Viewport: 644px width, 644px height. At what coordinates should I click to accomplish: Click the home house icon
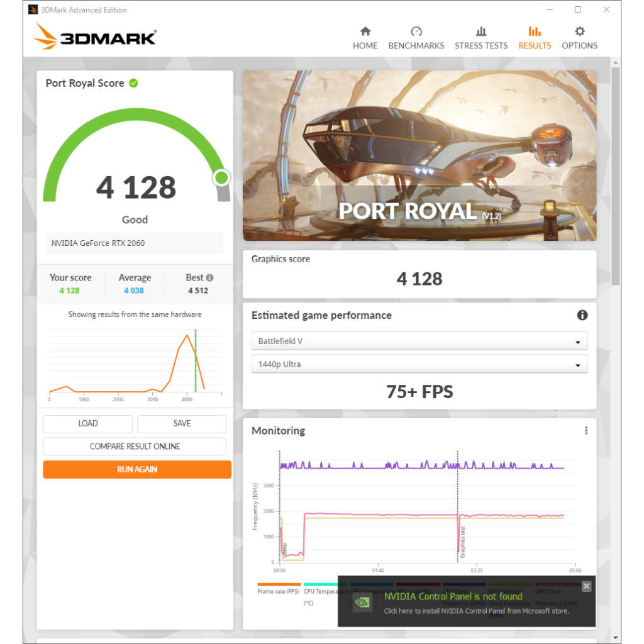coord(365,31)
